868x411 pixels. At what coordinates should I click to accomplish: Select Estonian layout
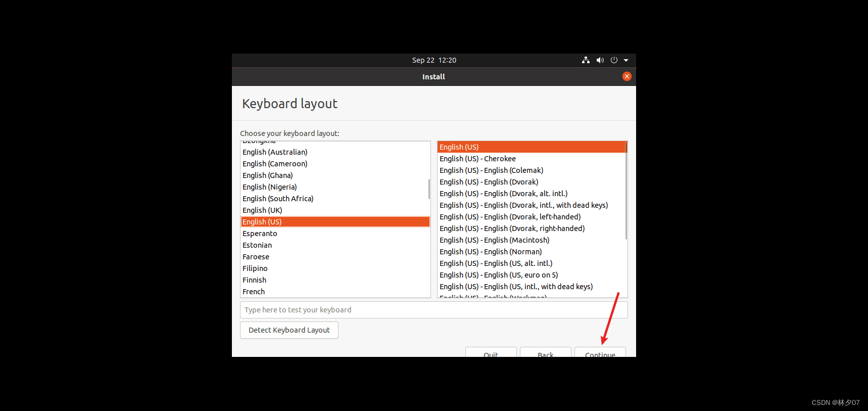coord(335,245)
